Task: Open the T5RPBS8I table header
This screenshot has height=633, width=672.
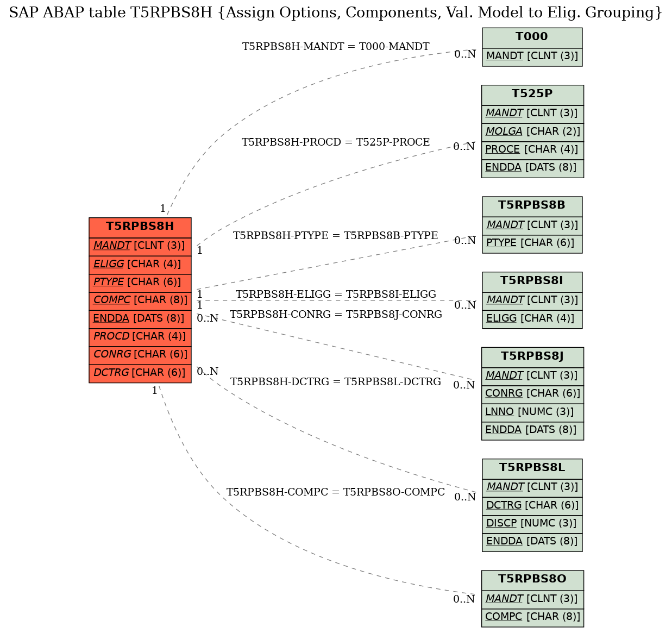Action: point(532,281)
